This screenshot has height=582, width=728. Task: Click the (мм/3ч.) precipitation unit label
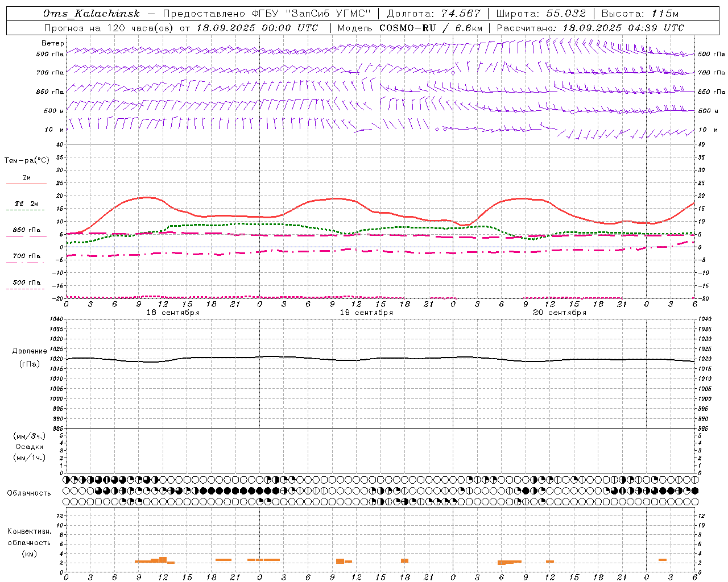click(30, 436)
